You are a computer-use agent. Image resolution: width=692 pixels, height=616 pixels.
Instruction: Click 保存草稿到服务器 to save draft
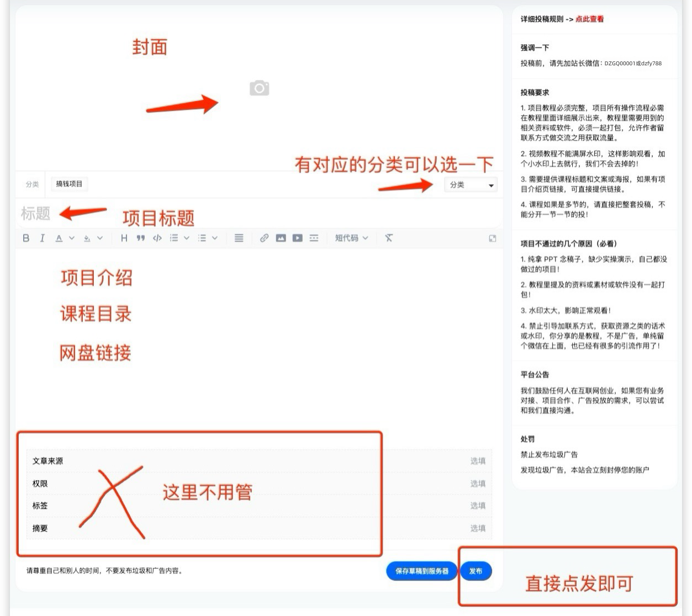pyautogui.click(x=421, y=571)
